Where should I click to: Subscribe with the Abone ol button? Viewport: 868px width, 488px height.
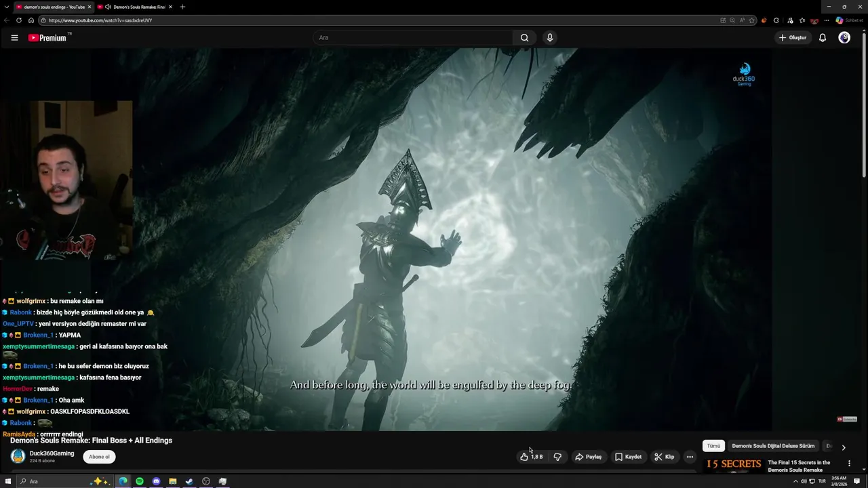99,457
